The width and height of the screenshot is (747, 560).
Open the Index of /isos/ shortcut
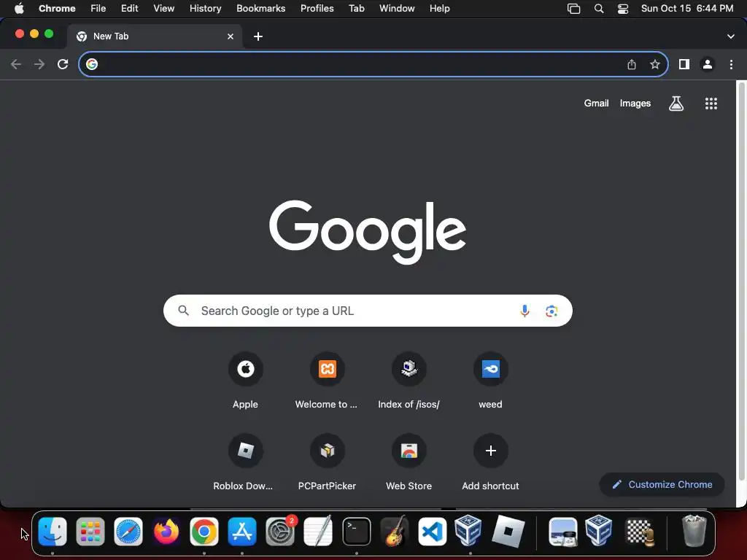point(409,381)
